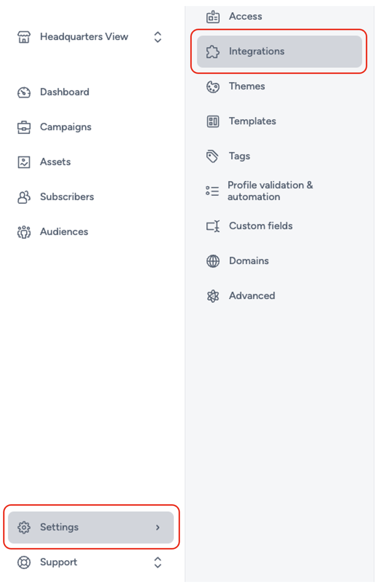Screen dimensions: 379x588
Task: Click the Subscribers people icon
Action: point(24,197)
